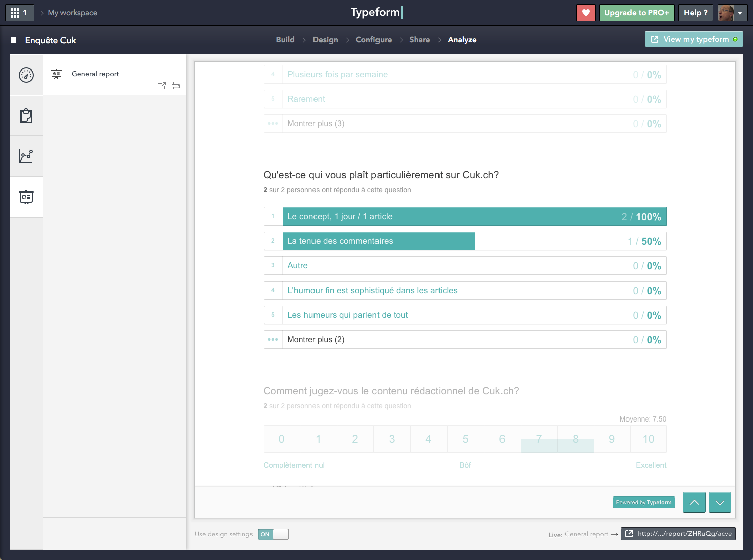
Task: Click rating scale cell 0
Action: pos(282,439)
